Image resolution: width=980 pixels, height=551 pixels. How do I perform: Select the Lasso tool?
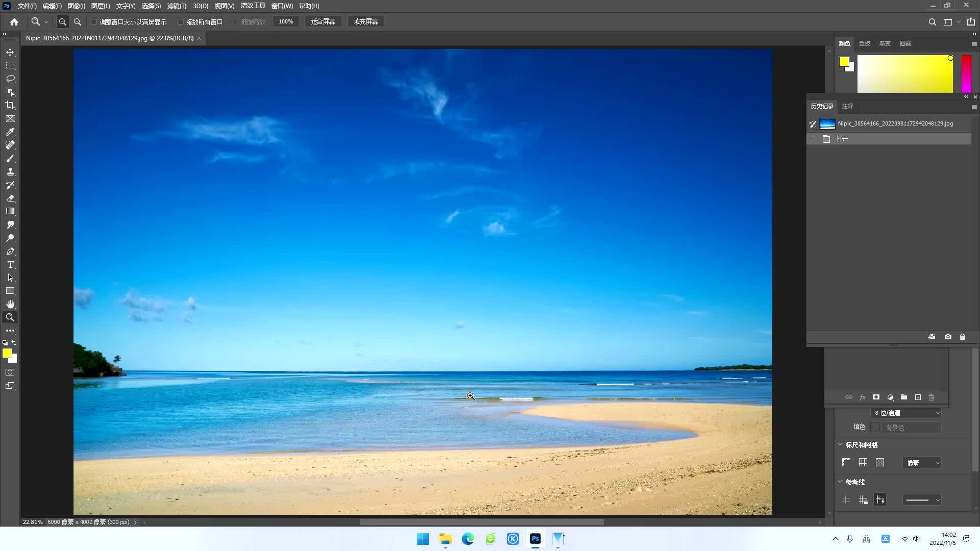(10, 79)
